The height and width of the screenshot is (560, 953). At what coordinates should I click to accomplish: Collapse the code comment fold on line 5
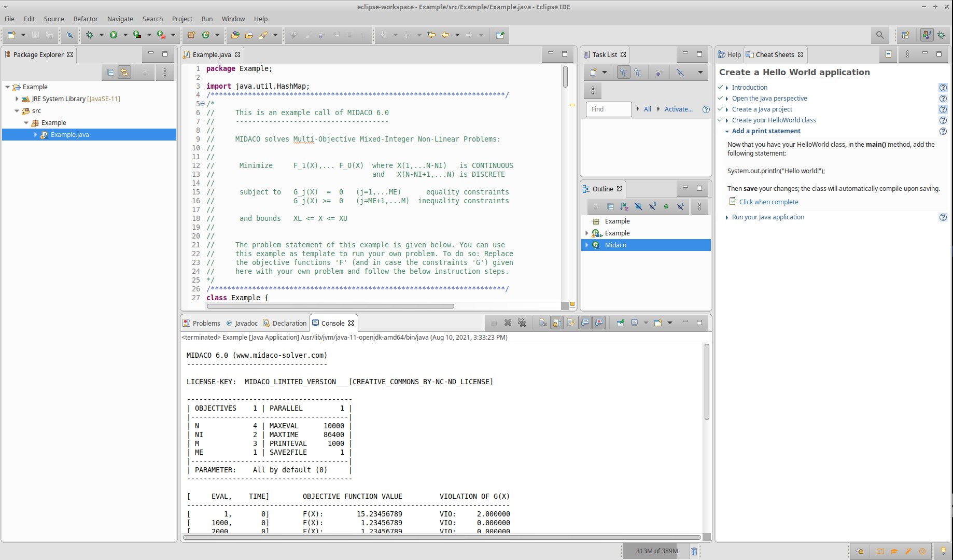pyautogui.click(x=202, y=104)
